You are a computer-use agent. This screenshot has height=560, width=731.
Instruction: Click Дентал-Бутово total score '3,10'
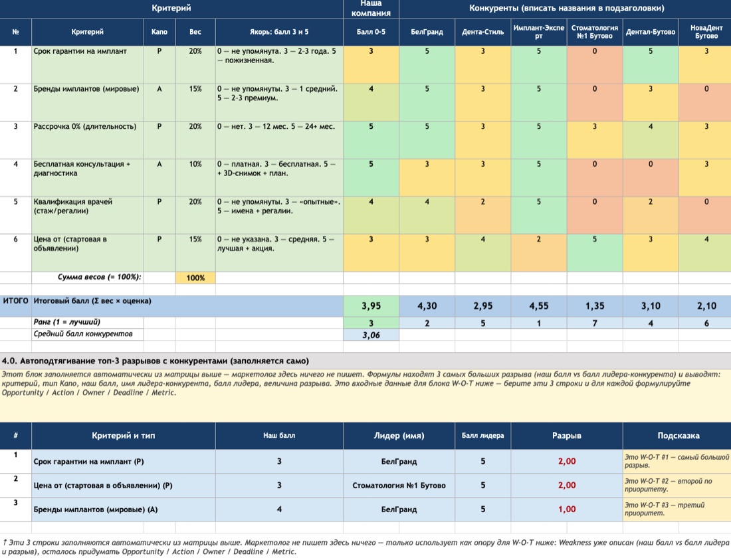[x=651, y=306]
